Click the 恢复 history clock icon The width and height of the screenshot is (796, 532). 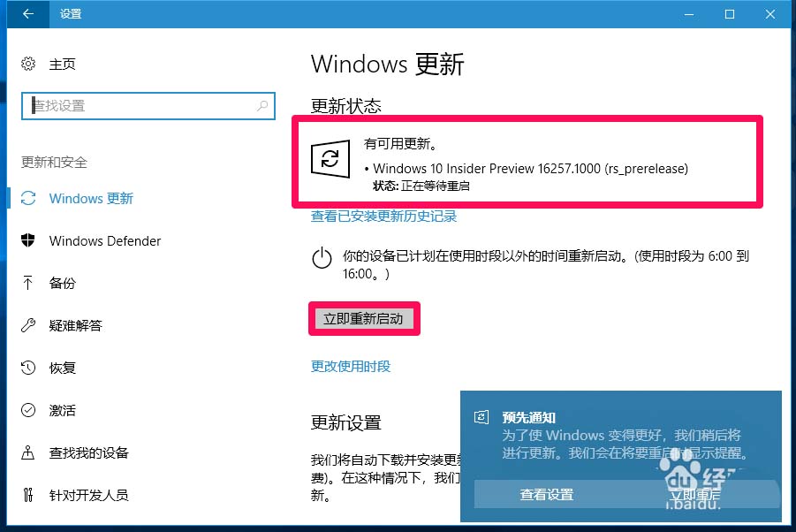point(28,368)
